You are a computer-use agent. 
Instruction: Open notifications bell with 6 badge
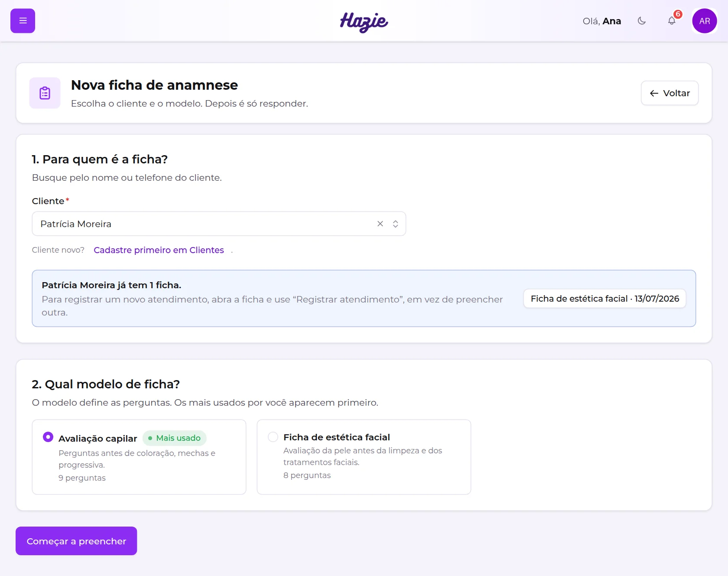[x=672, y=20]
